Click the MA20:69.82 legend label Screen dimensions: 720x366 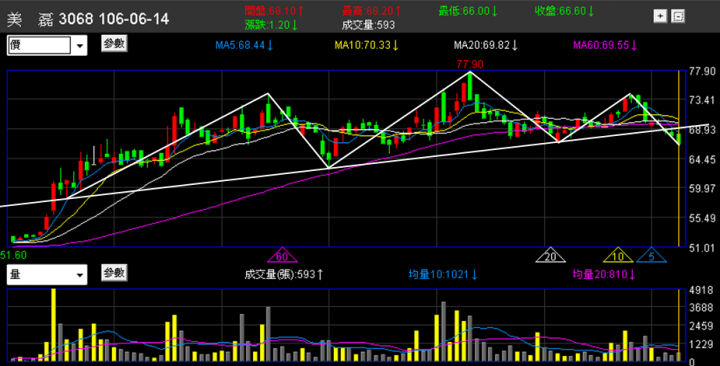click(486, 45)
